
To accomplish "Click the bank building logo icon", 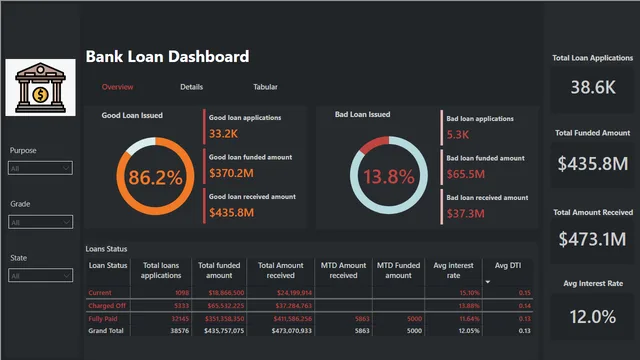I will point(40,87).
